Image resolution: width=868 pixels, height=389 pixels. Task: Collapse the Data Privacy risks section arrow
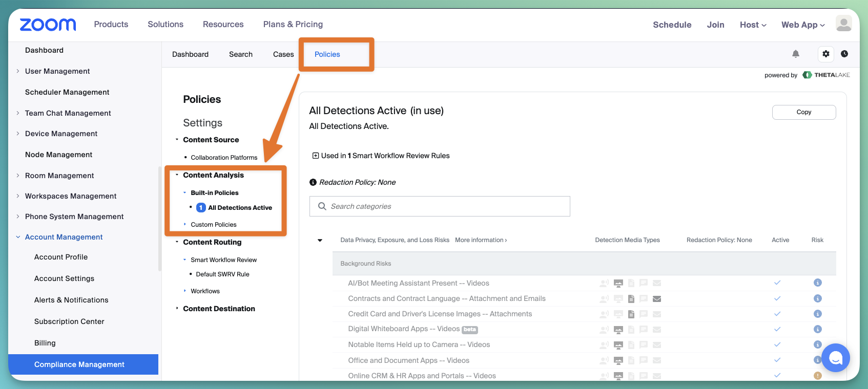[320, 240]
